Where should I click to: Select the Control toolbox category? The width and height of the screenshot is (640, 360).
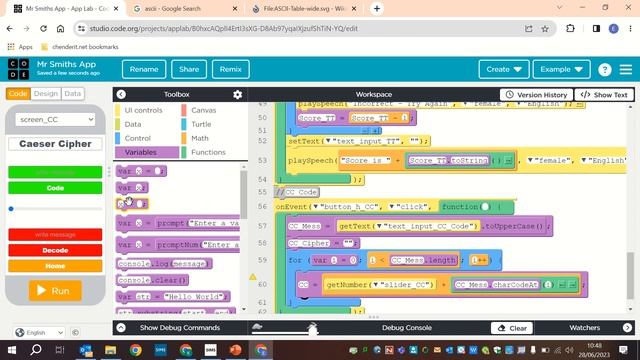[138, 138]
